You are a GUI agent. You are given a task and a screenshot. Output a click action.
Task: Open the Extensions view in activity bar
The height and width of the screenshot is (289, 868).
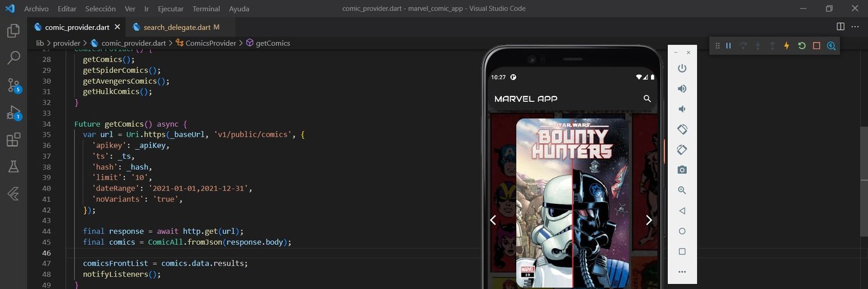[13, 140]
